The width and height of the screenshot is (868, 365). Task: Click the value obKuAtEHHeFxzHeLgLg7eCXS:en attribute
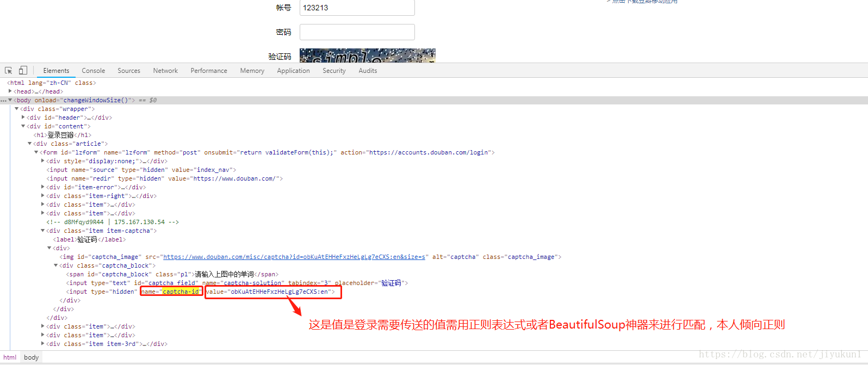(x=269, y=292)
